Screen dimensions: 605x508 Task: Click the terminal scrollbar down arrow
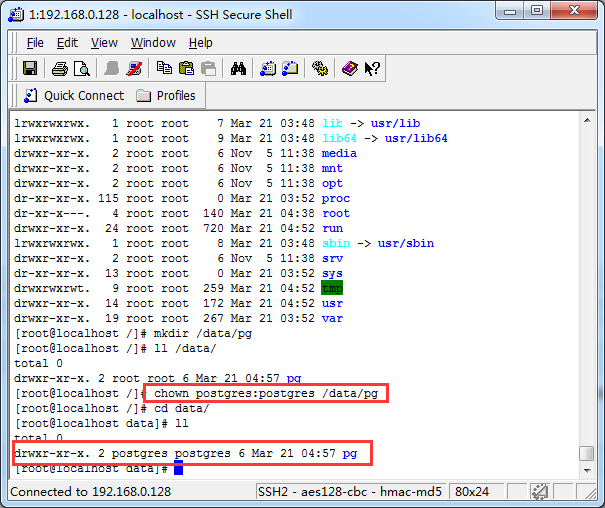(x=587, y=470)
